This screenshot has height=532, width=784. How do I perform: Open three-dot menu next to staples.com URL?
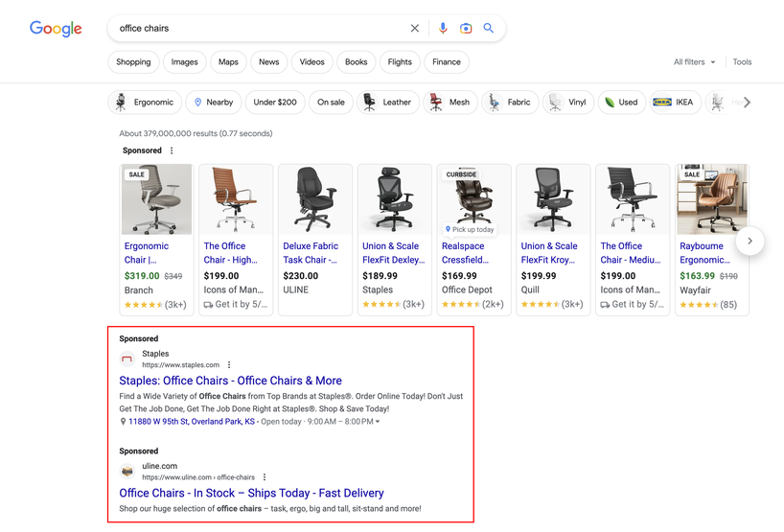pyautogui.click(x=229, y=364)
